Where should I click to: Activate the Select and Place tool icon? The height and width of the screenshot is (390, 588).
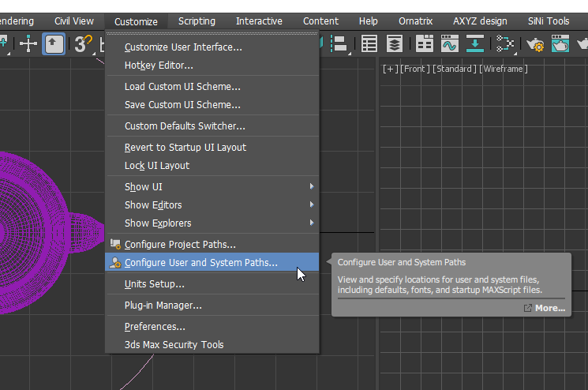tap(54, 44)
